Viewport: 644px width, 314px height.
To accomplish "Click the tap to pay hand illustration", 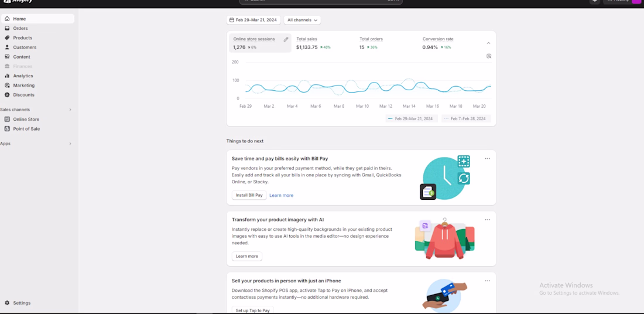I will pyautogui.click(x=445, y=296).
